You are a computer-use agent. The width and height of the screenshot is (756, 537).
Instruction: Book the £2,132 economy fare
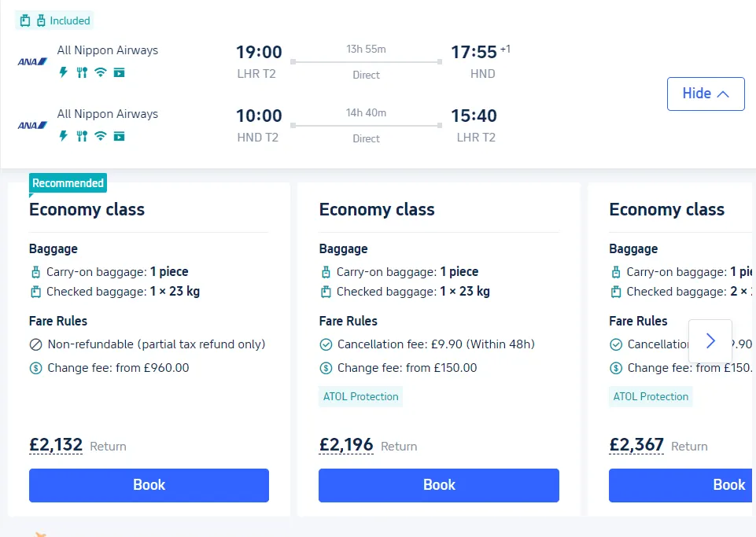(149, 485)
